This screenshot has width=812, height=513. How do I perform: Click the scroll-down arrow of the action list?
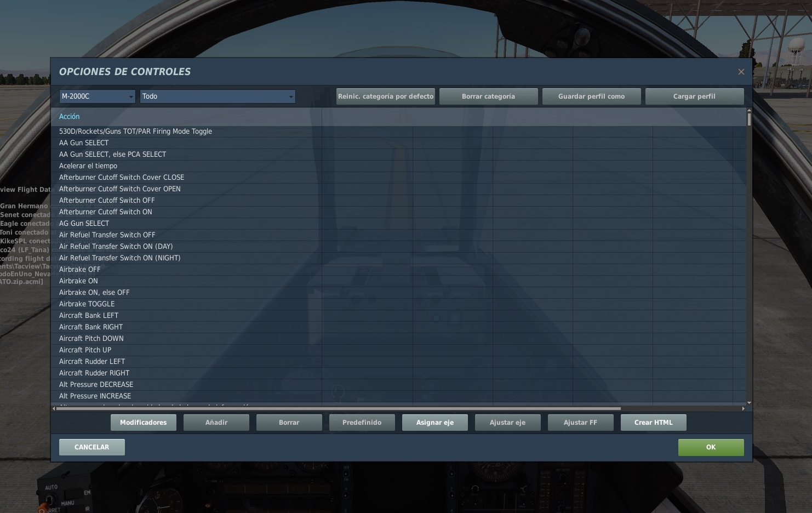click(x=749, y=403)
